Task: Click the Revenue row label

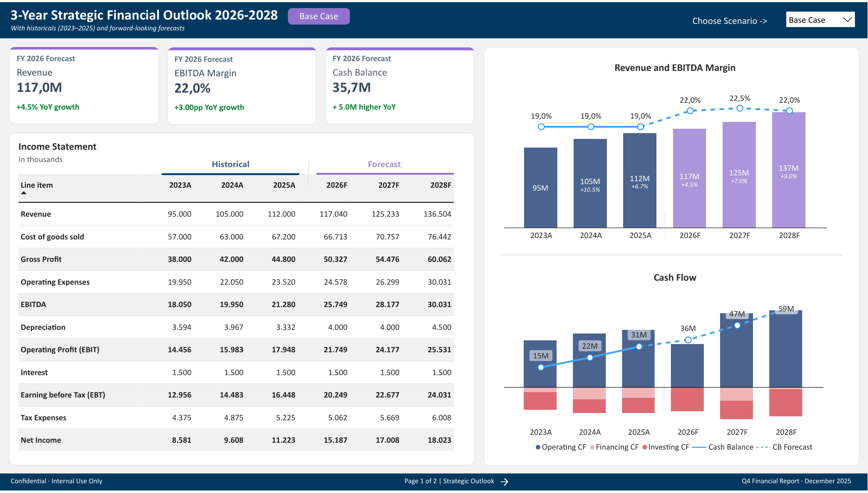Action: [x=36, y=214]
